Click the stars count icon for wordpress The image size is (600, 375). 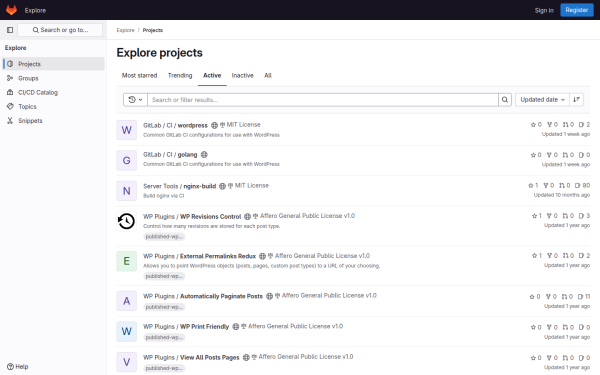click(x=533, y=125)
